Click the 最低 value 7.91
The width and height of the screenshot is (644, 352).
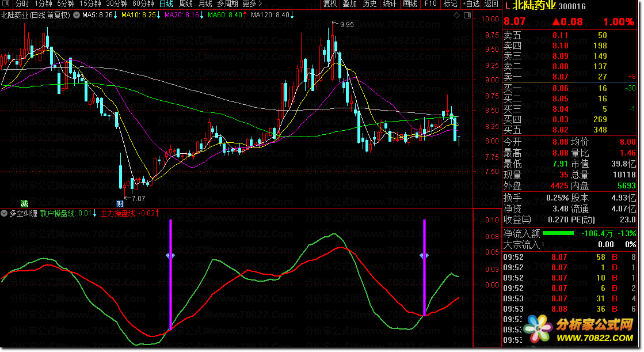[x=560, y=164]
